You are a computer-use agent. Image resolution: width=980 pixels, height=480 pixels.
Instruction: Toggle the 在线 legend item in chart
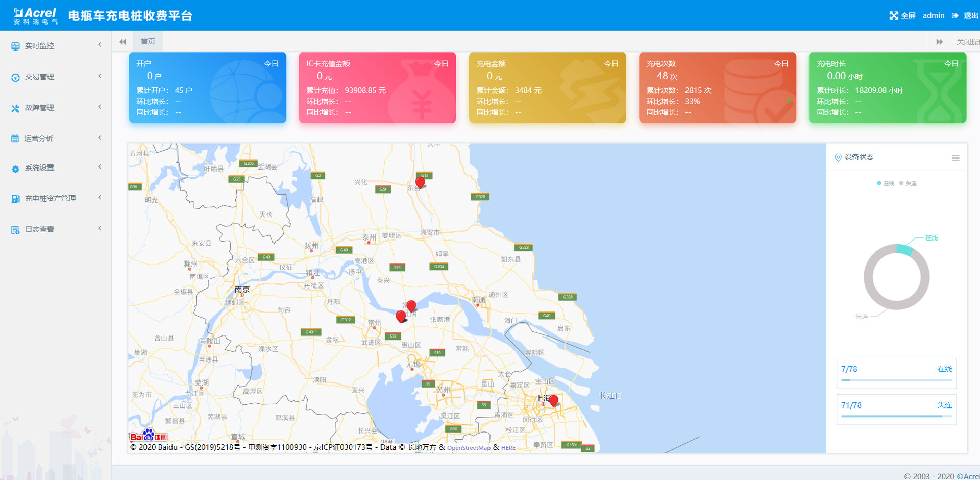point(886,183)
